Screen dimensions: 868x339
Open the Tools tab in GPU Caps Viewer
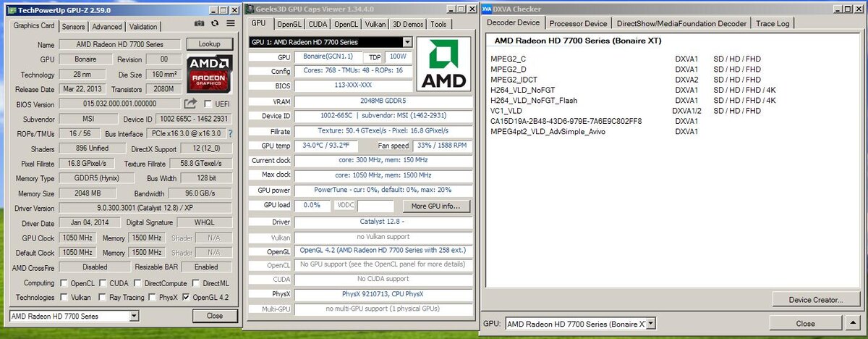pos(438,24)
